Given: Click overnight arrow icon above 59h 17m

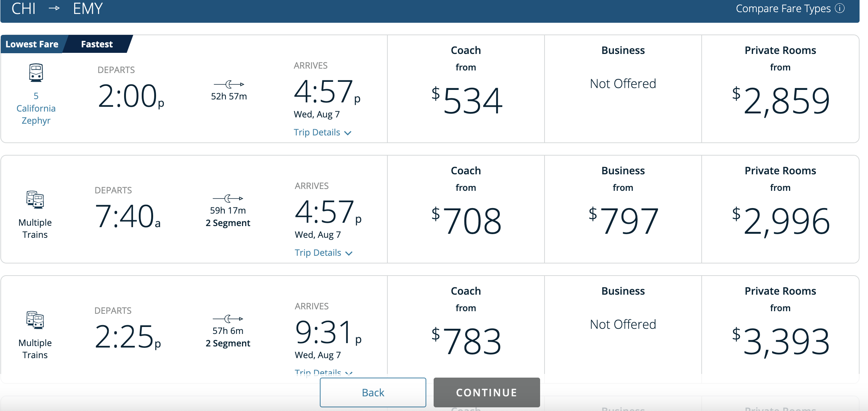Looking at the screenshot, I should (228, 198).
